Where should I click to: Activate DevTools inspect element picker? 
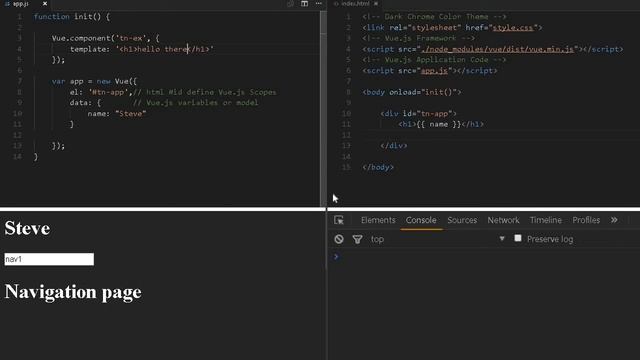tap(339, 220)
